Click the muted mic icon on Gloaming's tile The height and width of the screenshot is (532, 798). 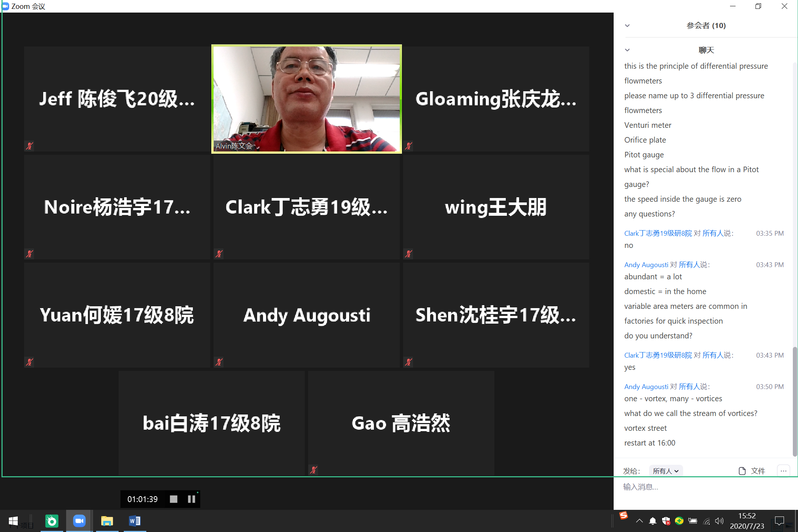(x=409, y=146)
